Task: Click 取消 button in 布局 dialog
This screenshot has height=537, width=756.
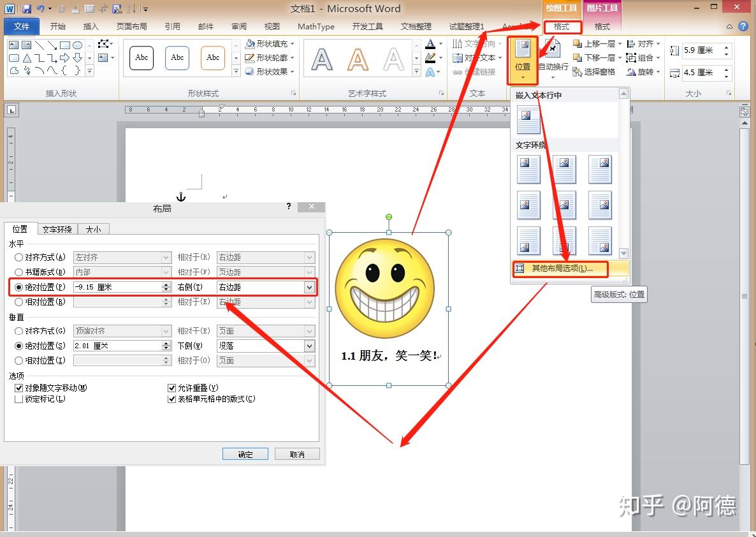Action: coord(297,454)
